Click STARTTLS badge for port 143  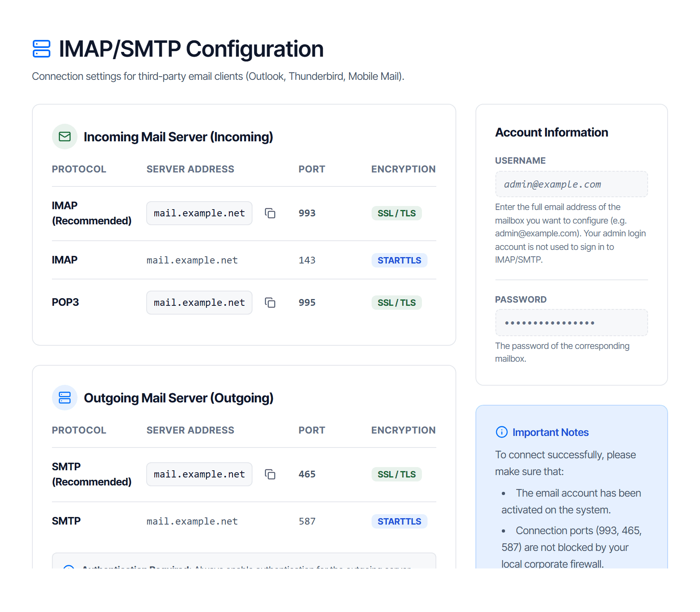point(400,260)
